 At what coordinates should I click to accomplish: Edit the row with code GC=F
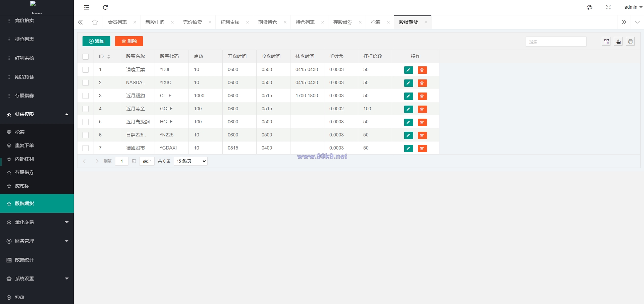(409, 109)
